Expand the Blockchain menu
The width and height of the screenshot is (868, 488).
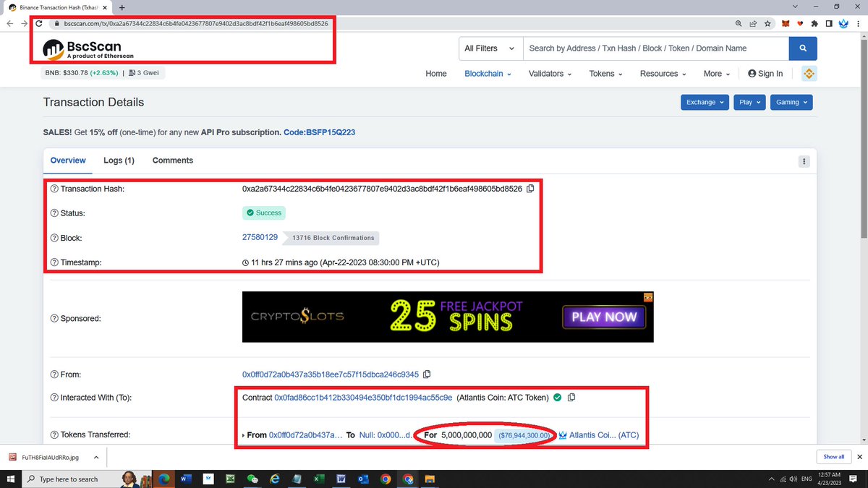pyautogui.click(x=488, y=74)
